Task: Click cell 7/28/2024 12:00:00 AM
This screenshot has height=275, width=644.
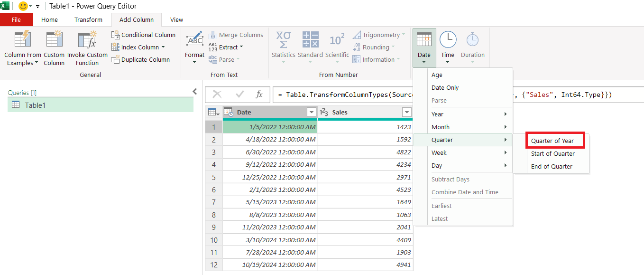Action: click(270, 252)
